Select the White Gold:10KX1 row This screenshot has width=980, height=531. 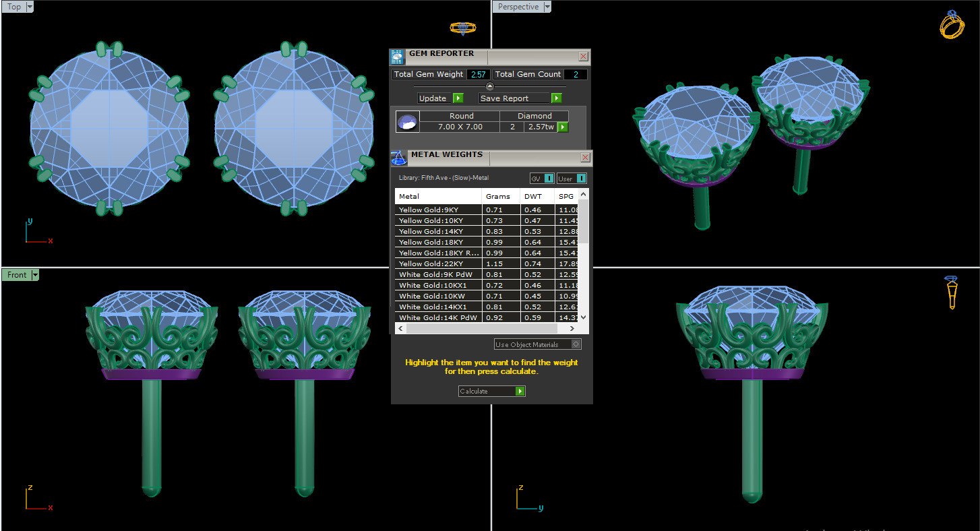[x=487, y=285]
